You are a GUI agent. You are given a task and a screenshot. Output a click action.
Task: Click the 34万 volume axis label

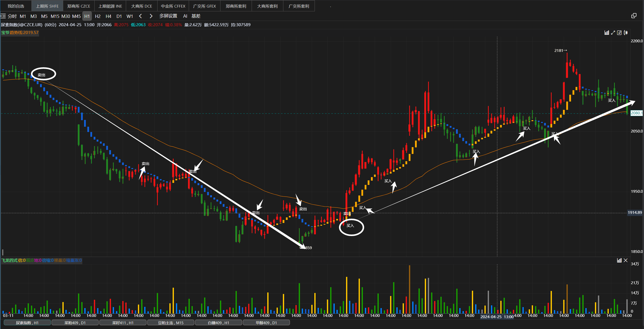635,264
